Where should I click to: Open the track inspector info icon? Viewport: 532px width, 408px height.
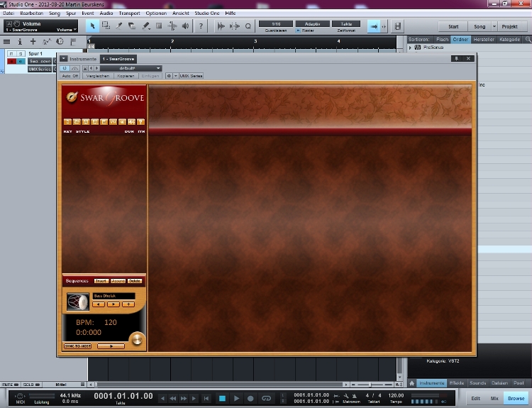20,42
